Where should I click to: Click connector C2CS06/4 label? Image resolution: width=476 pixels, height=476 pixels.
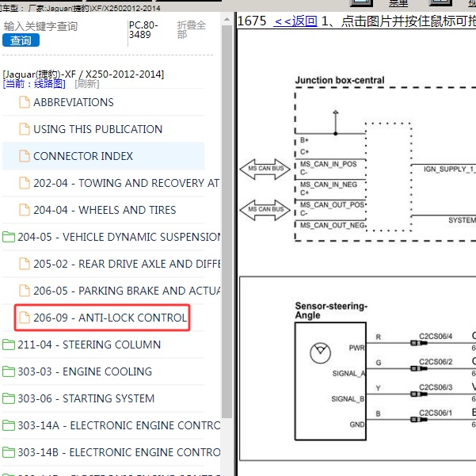point(436,337)
